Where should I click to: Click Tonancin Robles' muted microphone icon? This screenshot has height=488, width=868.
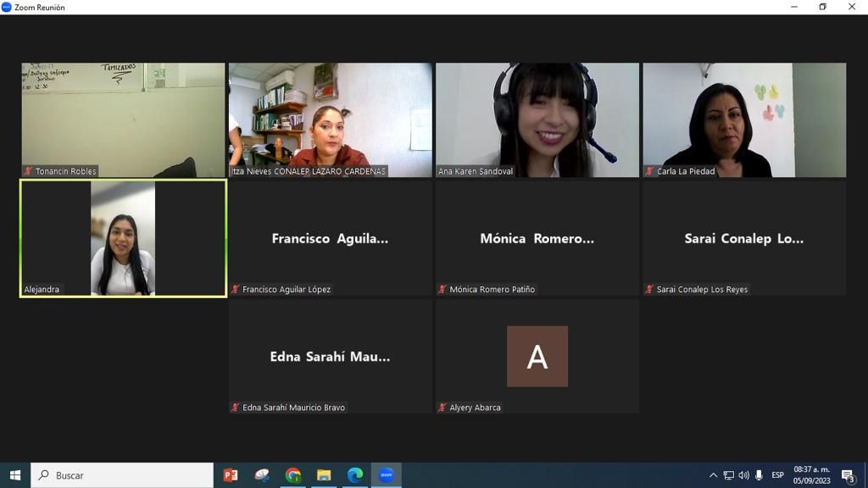pyautogui.click(x=28, y=171)
